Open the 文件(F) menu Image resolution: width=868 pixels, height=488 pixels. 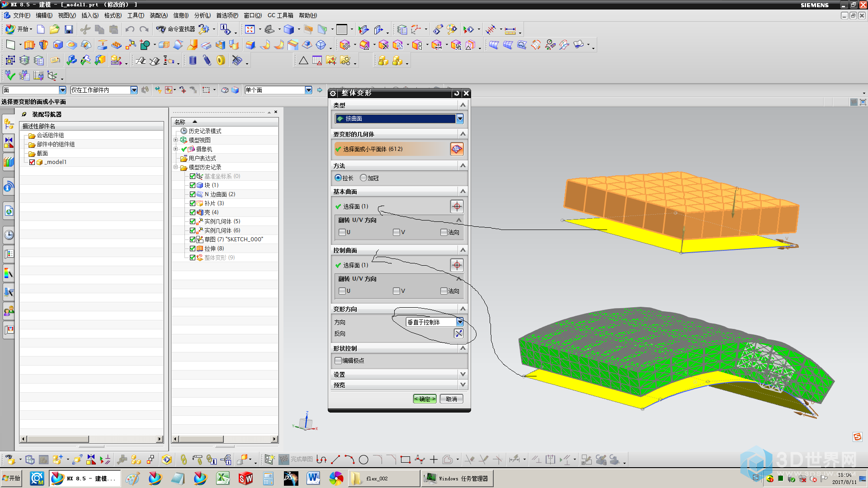(21, 15)
